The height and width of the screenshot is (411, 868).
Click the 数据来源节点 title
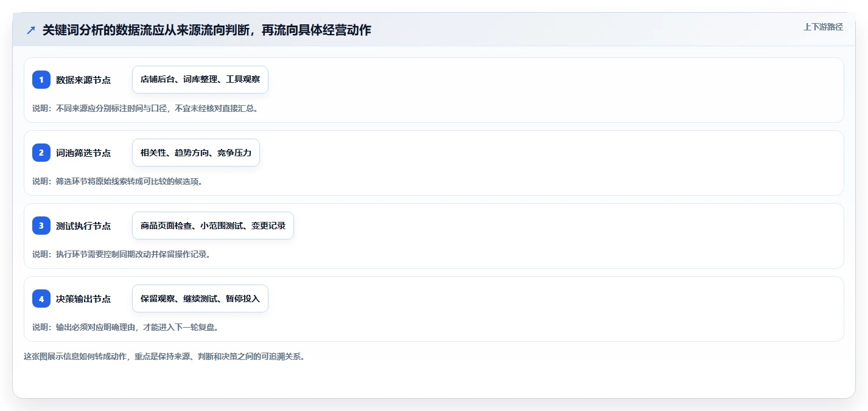coord(83,80)
